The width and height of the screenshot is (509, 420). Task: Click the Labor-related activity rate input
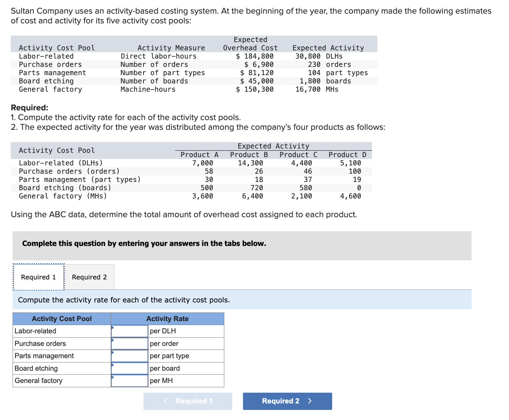point(130,331)
